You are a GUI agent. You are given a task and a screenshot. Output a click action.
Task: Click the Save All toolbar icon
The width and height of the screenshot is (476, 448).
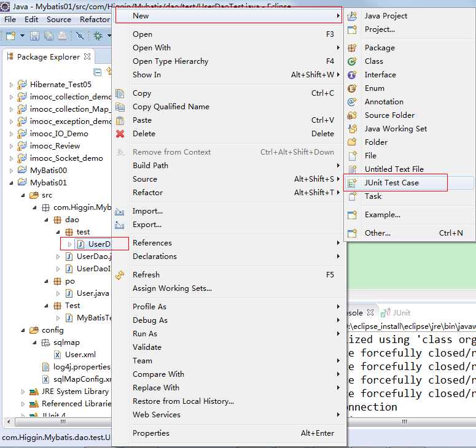(49, 36)
